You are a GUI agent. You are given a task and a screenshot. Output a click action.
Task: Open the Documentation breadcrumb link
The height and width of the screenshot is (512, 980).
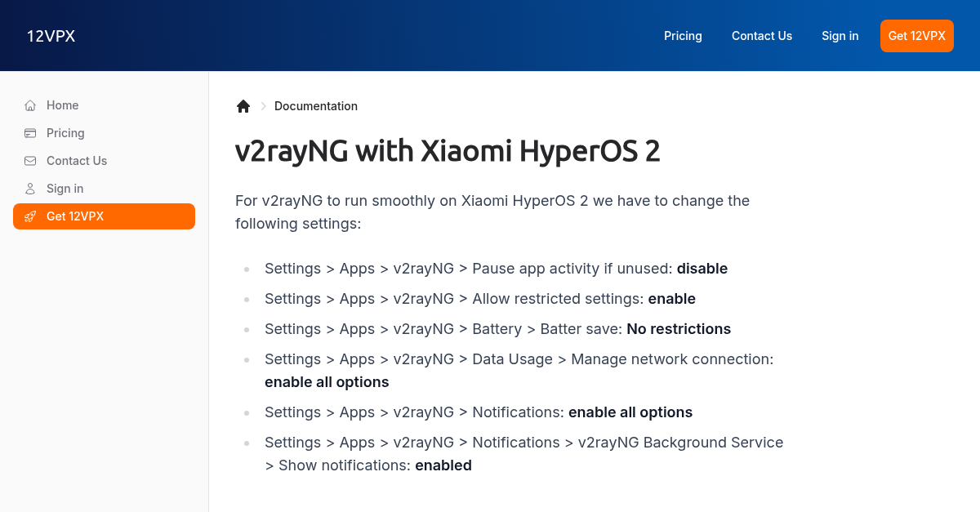tap(316, 106)
